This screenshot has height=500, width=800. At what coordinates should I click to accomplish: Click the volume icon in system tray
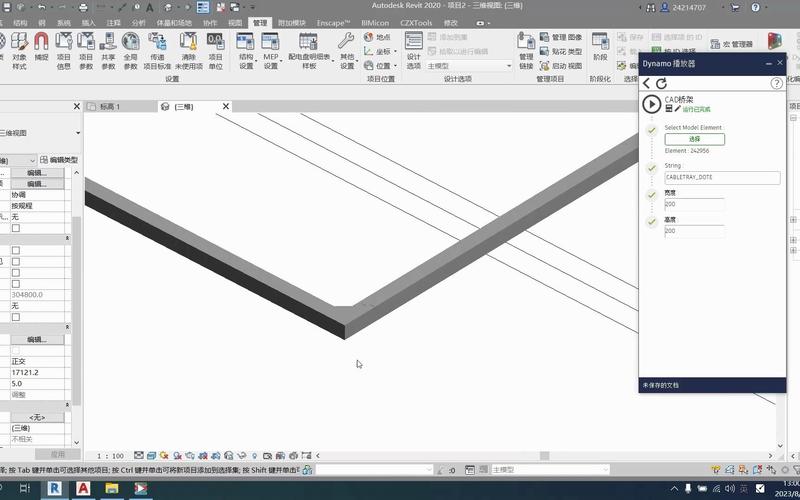click(730, 488)
